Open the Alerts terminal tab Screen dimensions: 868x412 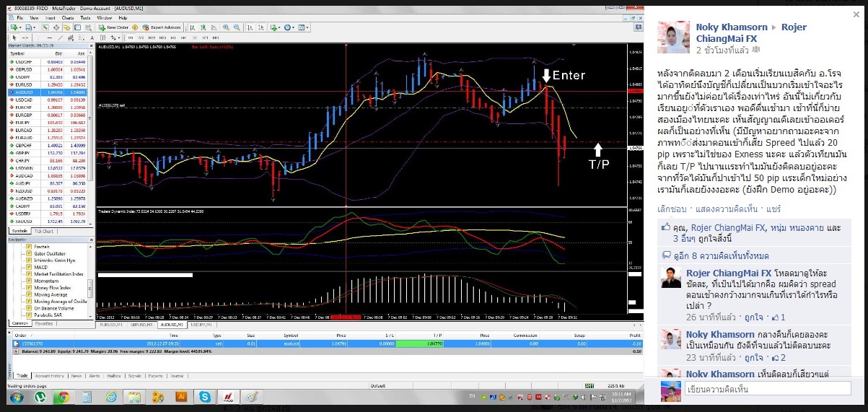coord(95,376)
